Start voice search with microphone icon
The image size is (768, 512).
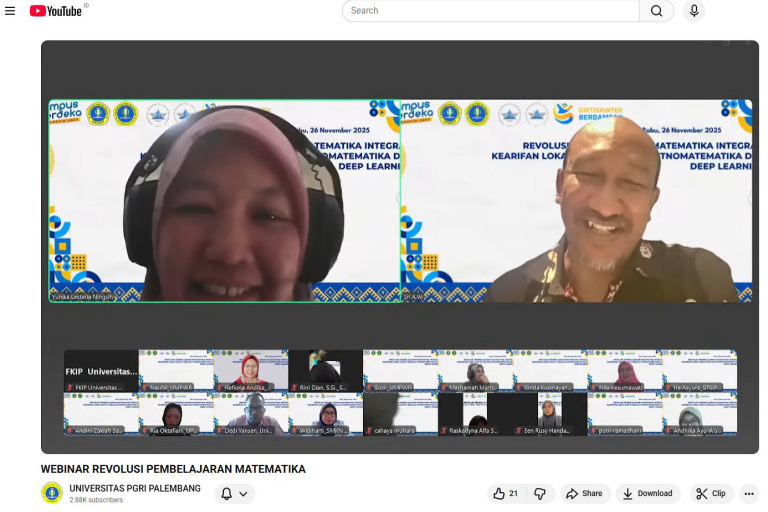tap(692, 11)
